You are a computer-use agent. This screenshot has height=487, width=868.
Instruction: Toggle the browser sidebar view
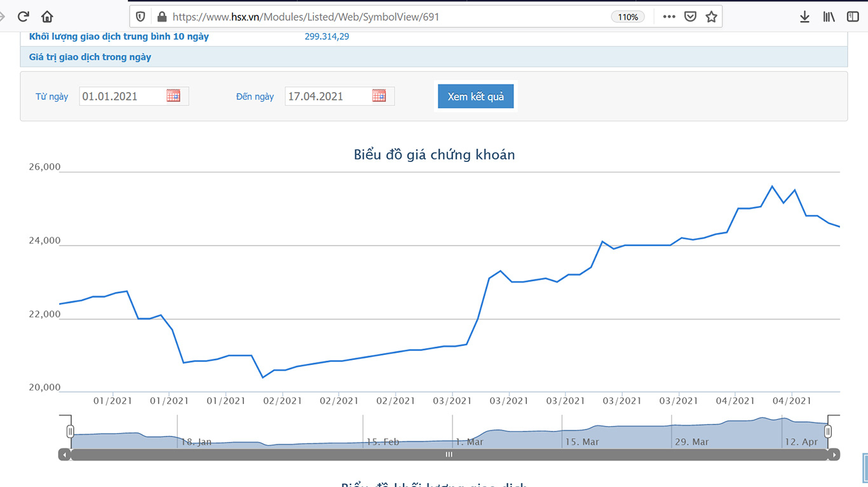[x=853, y=17]
